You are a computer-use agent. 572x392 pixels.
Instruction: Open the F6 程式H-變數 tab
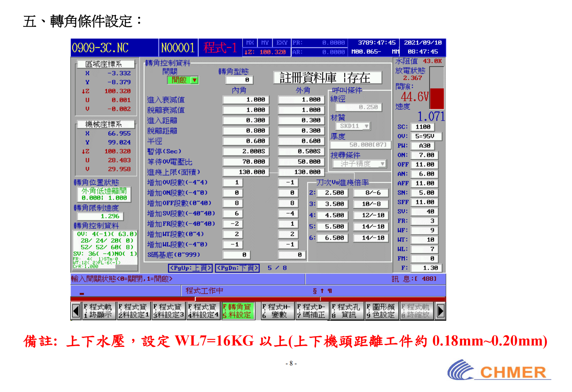277,311
